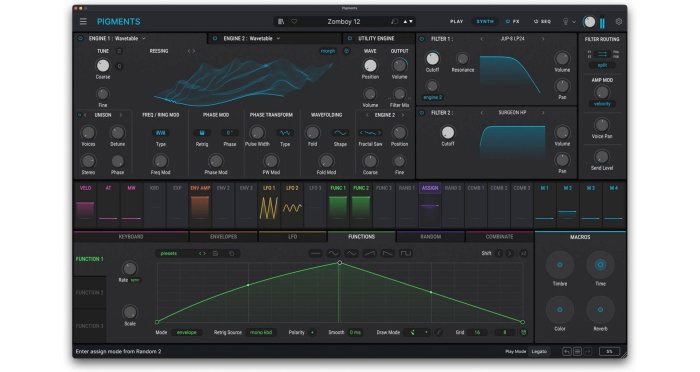700x372 pixels.
Task: Save the function preset with disk icon
Action: [x=215, y=253]
